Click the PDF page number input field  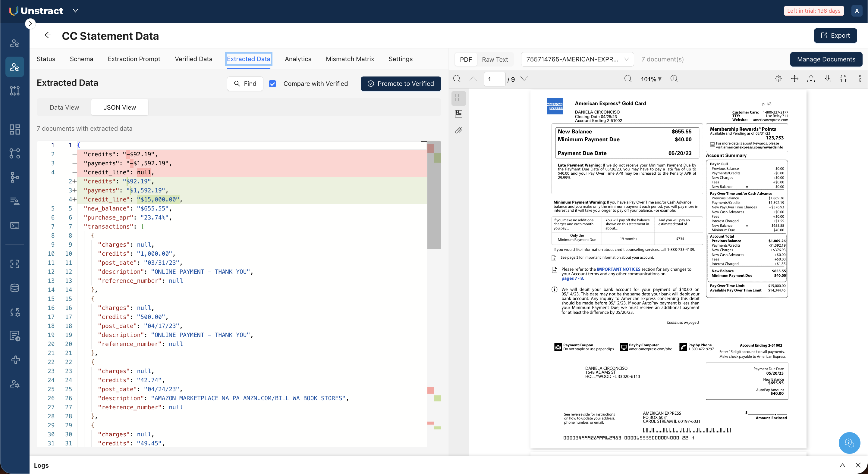click(494, 79)
